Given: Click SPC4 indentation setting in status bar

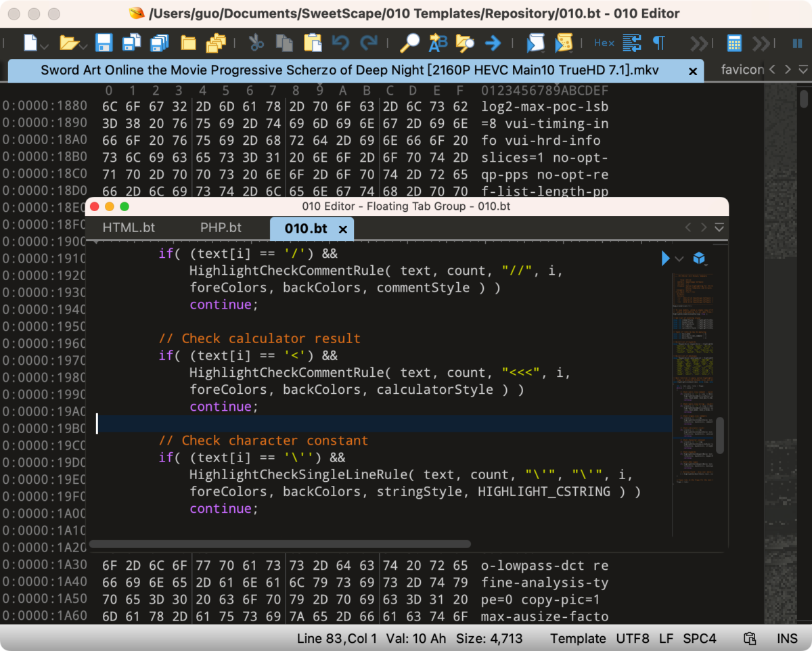Looking at the screenshot, I should 699,638.
